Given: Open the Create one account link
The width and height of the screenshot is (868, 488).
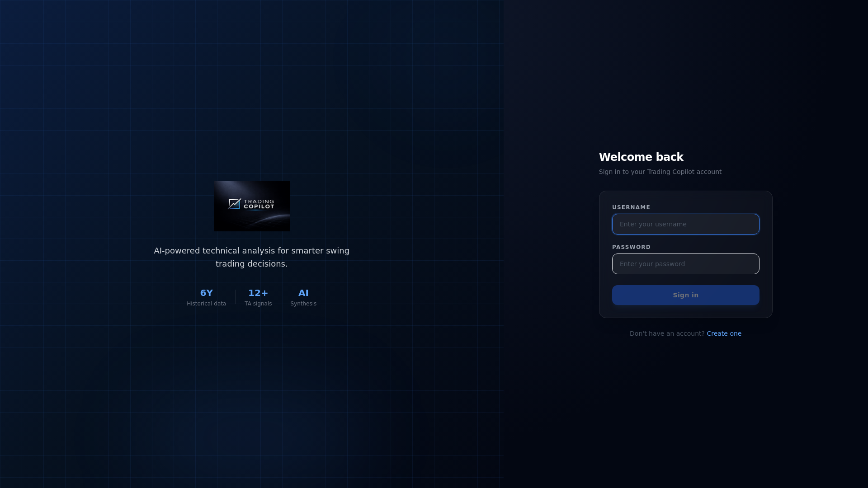Looking at the screenshot, I should tap(724, 333).
